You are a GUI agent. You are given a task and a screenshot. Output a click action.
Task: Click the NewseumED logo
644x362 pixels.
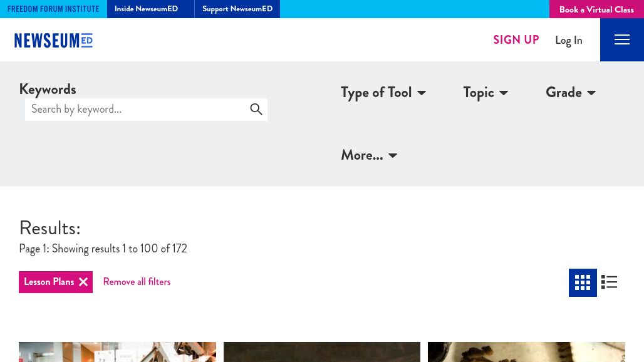[53, 40]
